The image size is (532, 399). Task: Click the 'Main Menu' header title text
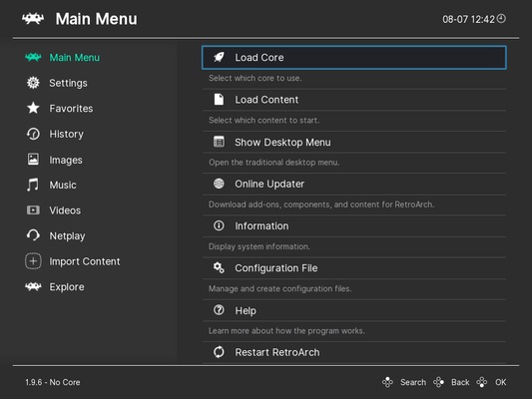click(x=97, y=19)
